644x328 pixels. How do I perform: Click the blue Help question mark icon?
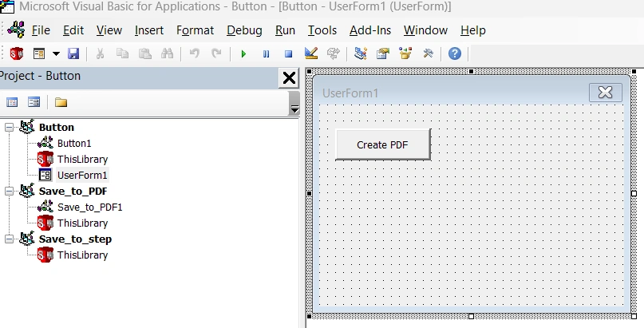[455, 53]
